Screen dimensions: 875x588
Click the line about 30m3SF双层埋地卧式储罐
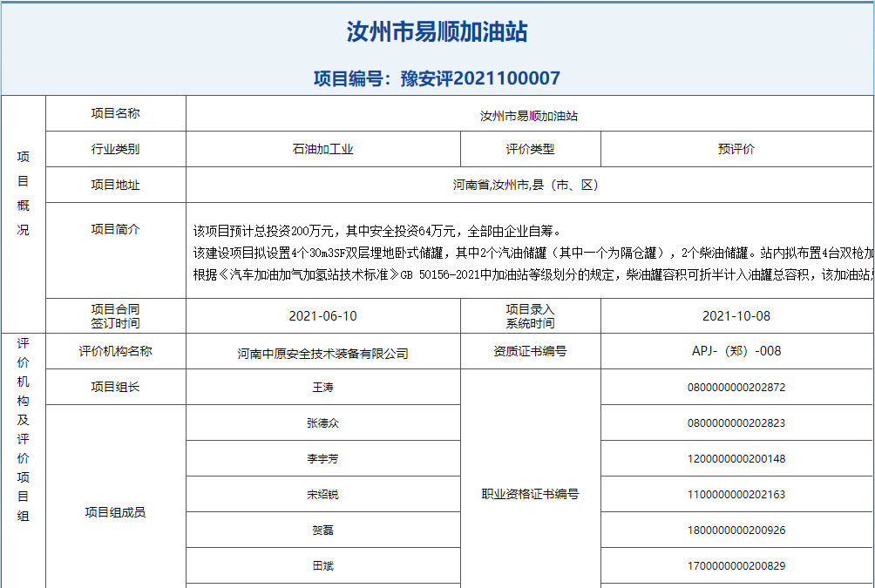(533, 253)
